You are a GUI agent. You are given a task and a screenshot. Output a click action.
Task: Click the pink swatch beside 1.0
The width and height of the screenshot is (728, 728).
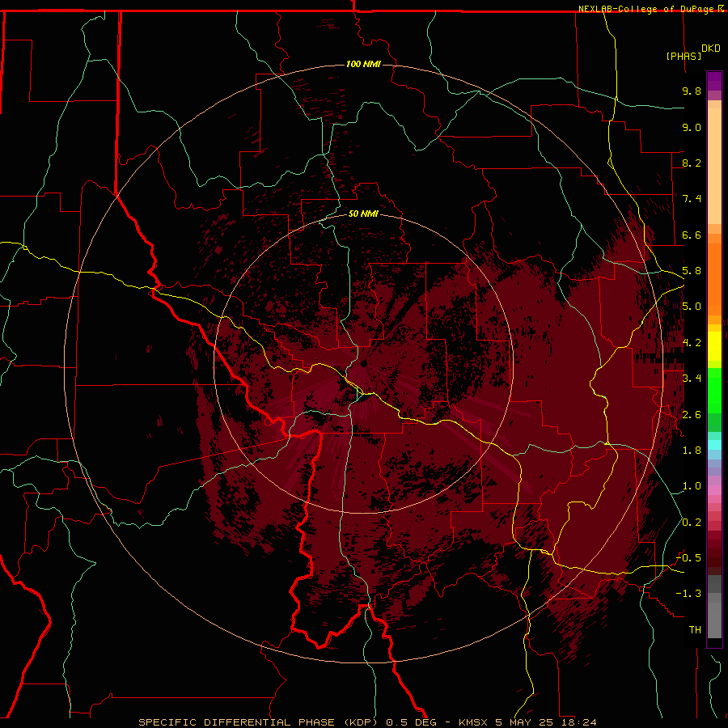714,490
